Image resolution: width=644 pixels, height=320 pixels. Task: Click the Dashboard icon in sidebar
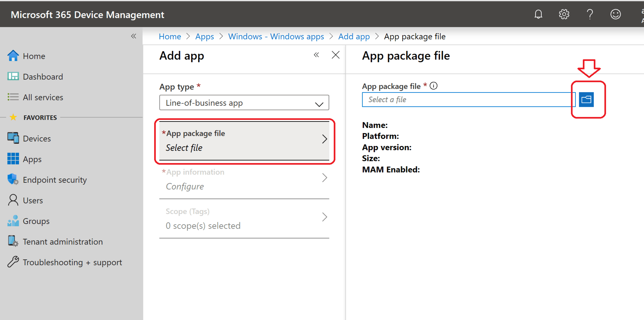13,76
